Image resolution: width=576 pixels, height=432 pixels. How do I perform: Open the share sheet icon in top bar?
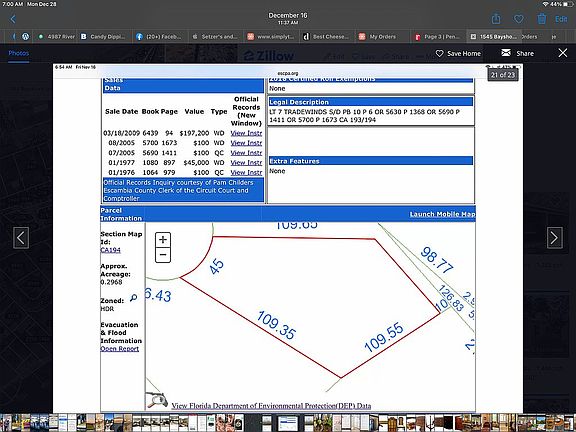(496, 18)
